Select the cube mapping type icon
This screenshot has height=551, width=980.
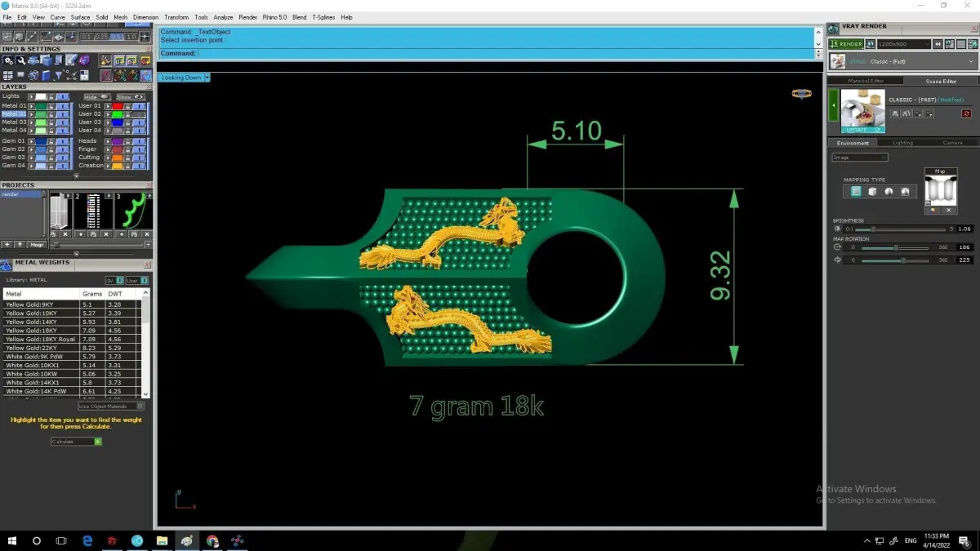[872, 192]
